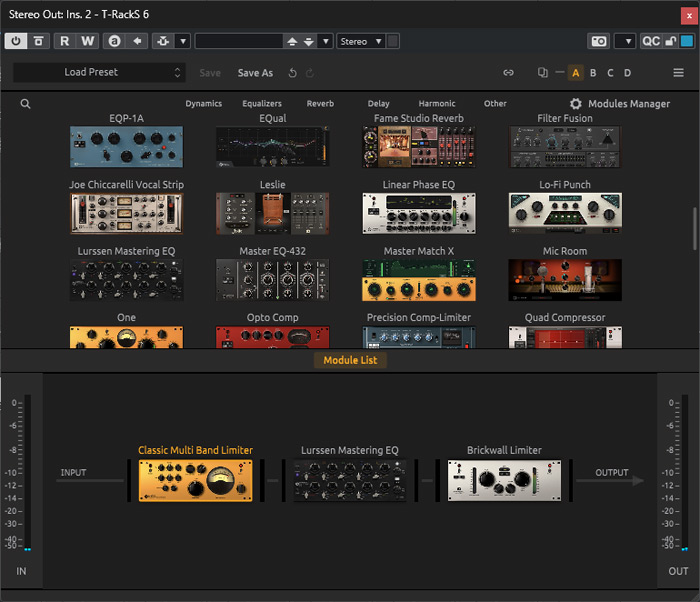The width and height of the screenshot is (700, 602).
Task: Filter modules by Dynamics
Action: tap(204, 104)
